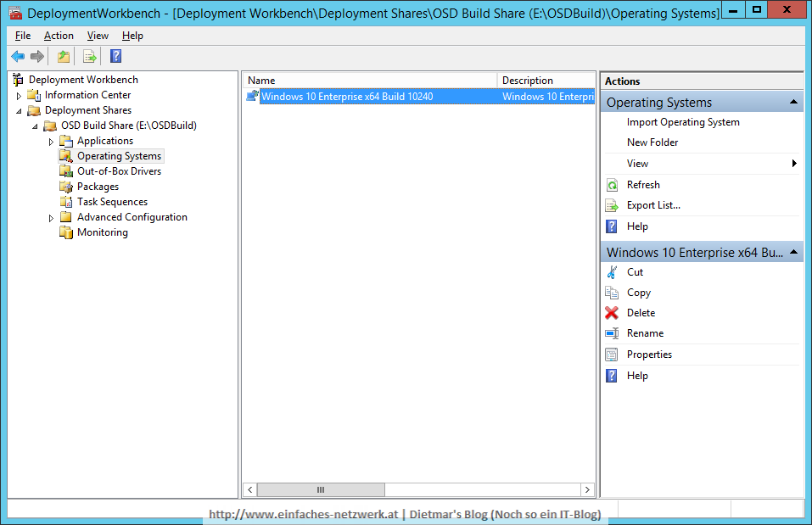Open the View menu in menu bar

coord(98,36)
